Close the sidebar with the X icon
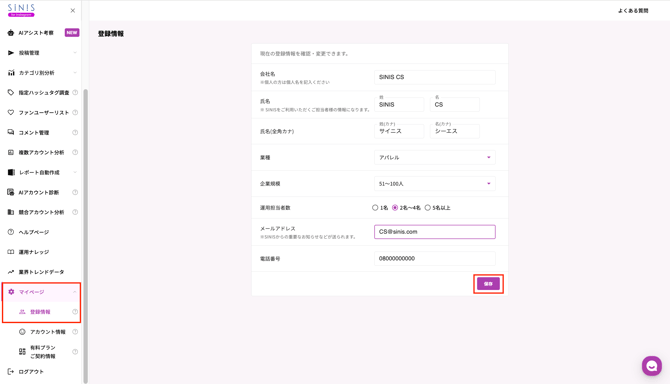670x384 pixels. (x=73, y=11)
